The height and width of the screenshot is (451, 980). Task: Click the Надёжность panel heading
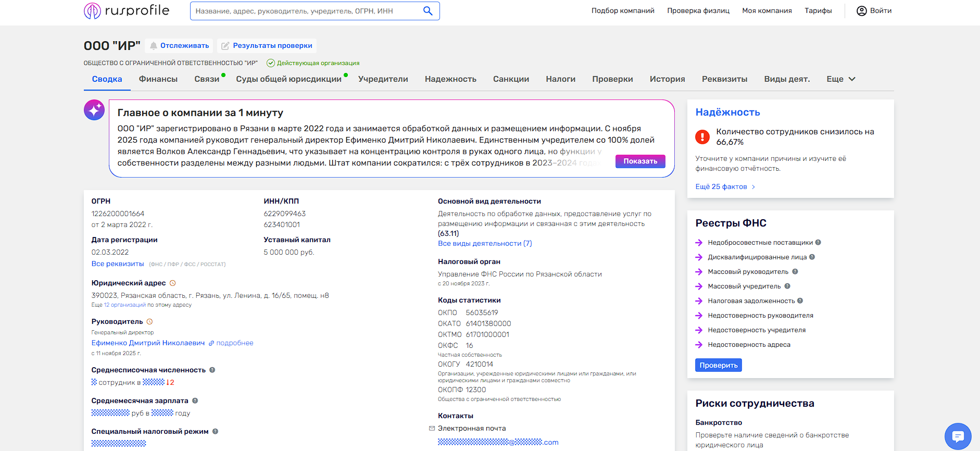(727, 112)
